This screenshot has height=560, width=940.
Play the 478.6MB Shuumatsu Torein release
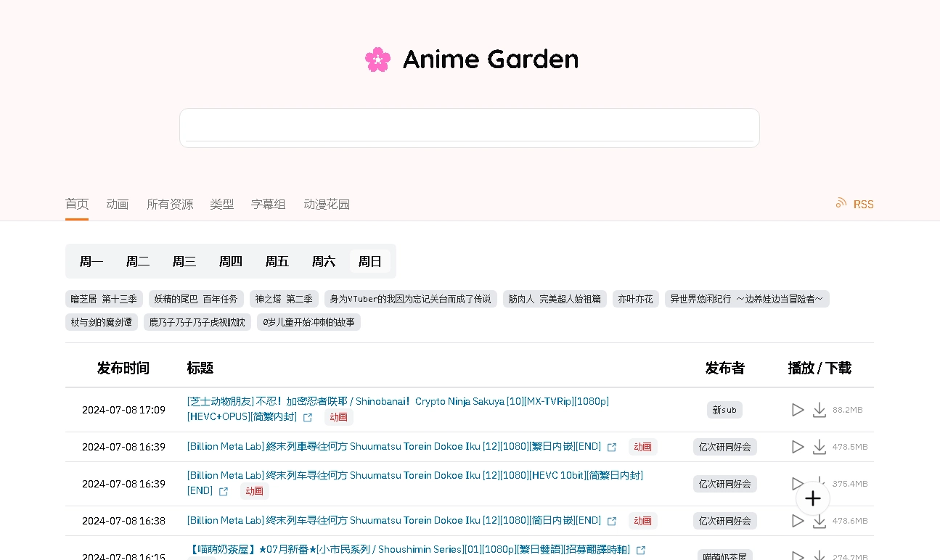coord(798,521)
